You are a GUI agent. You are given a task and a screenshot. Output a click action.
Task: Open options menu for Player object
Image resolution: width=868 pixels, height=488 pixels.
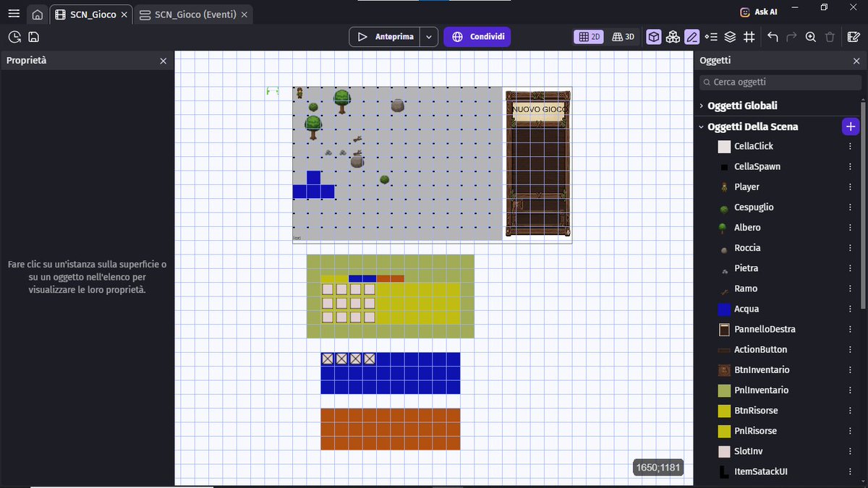point(850,187)
